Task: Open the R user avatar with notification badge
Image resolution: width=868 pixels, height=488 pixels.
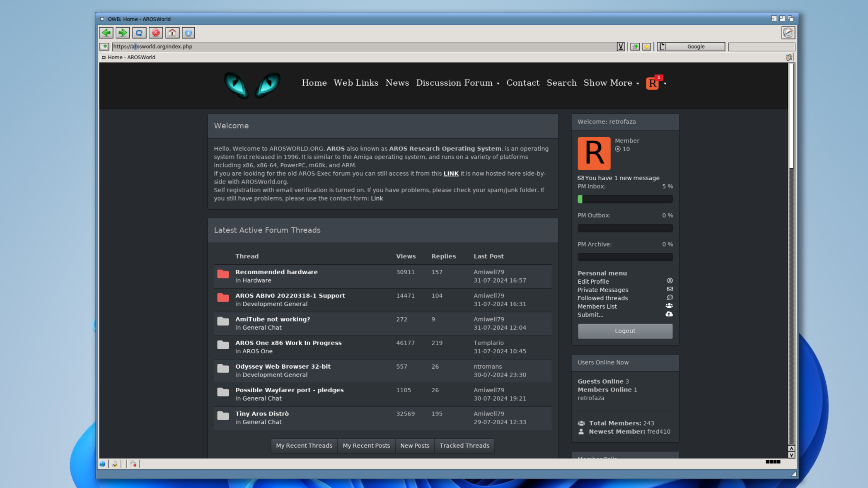Action: point(653,83)
